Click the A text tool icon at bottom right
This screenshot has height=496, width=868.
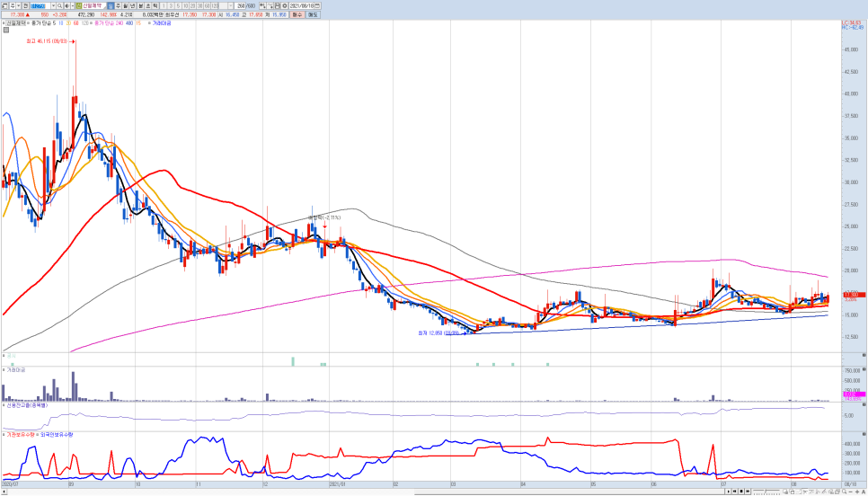(x=864, y=492)
